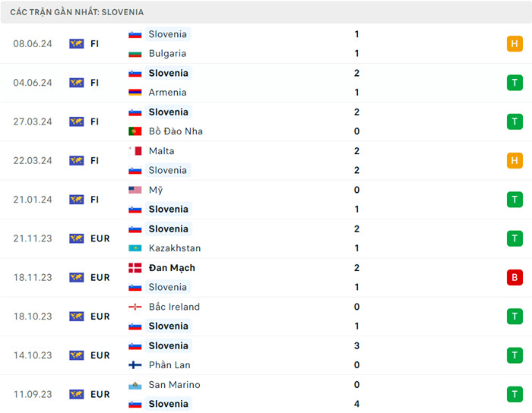Open the Kazakhstan team link
The height and width of the screenshot is (413, 532).
click(x=175, y=248)
